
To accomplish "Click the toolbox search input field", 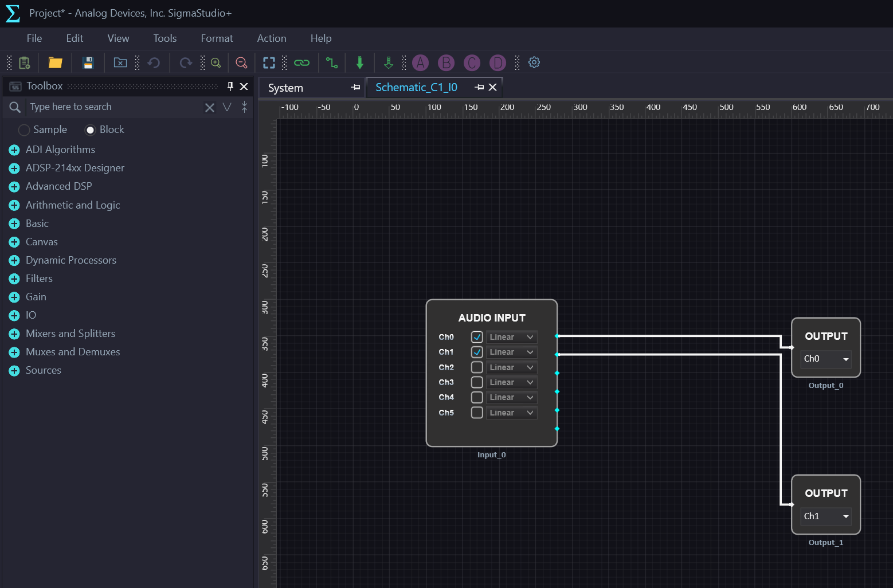I will point(115,107).
